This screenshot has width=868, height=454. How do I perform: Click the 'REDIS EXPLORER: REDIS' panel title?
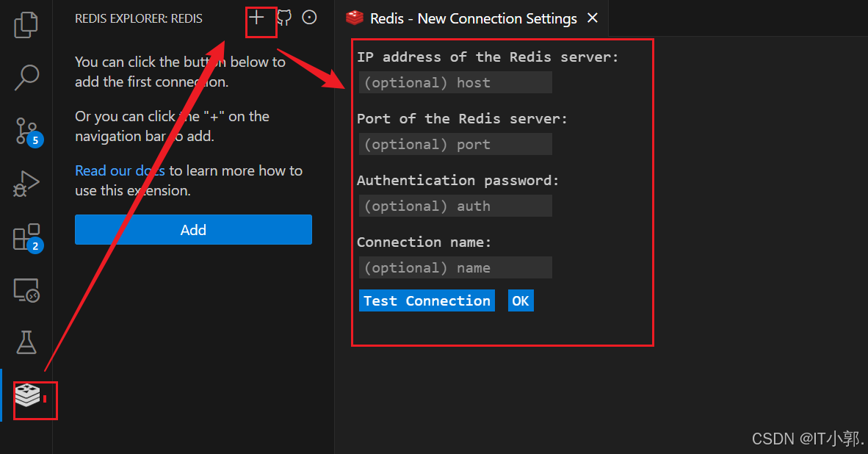[x=139, y=18]
